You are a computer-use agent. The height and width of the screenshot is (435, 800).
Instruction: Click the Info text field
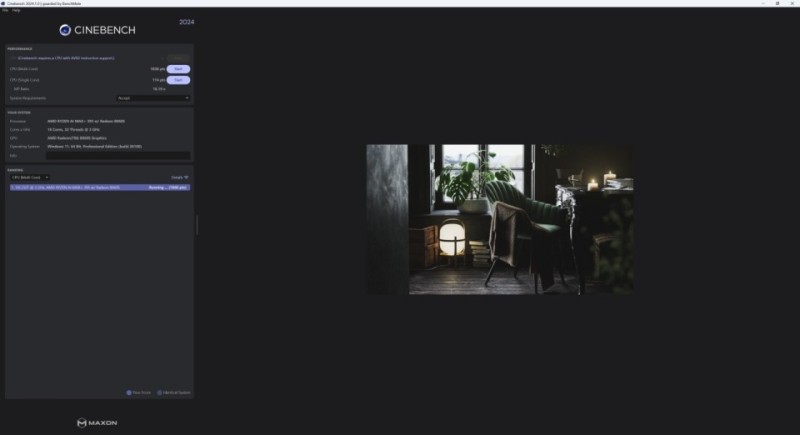[118, 155]
